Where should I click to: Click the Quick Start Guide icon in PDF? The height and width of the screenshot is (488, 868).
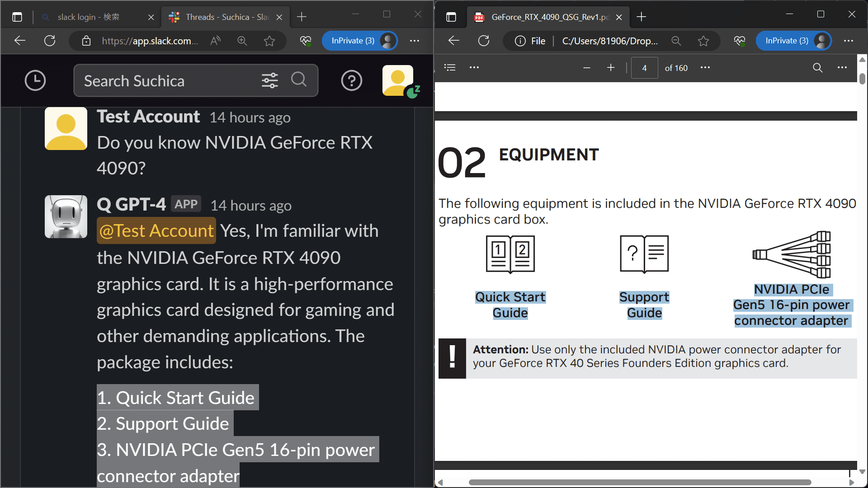coord(510,253)
